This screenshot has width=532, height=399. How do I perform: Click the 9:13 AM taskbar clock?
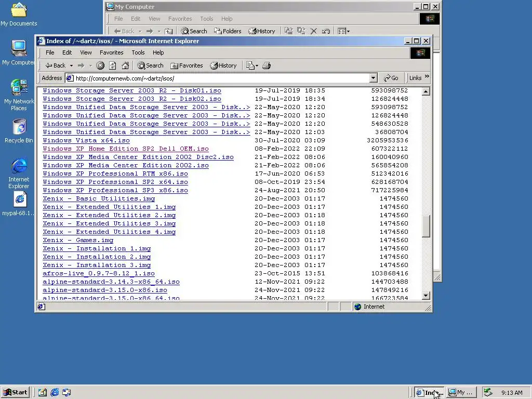coord(512,393)
